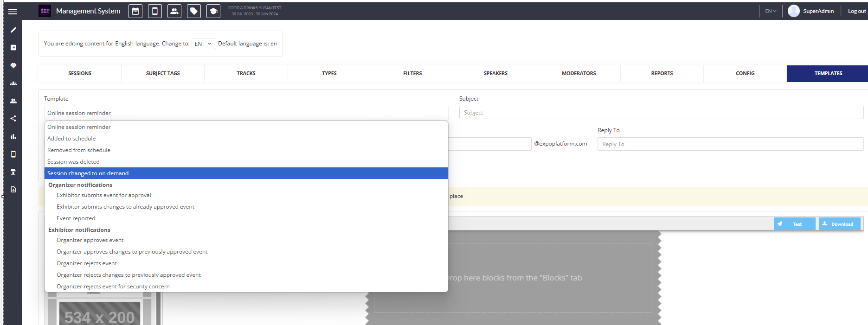
Task: Pick 'Added to schedule' from template list
Action: point(71,139)
